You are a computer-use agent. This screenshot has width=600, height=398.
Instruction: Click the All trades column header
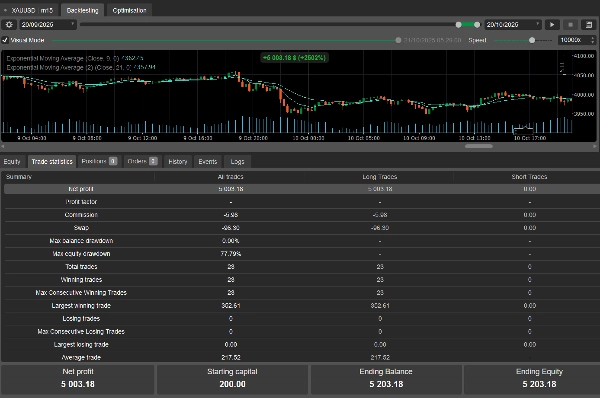tap(230, 177)
